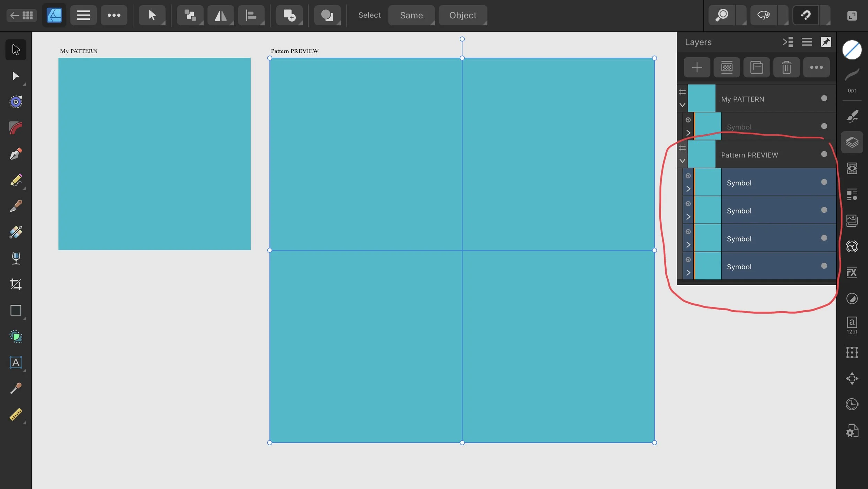
Task: Click the Same selection button
Action: tap(411, 15)
